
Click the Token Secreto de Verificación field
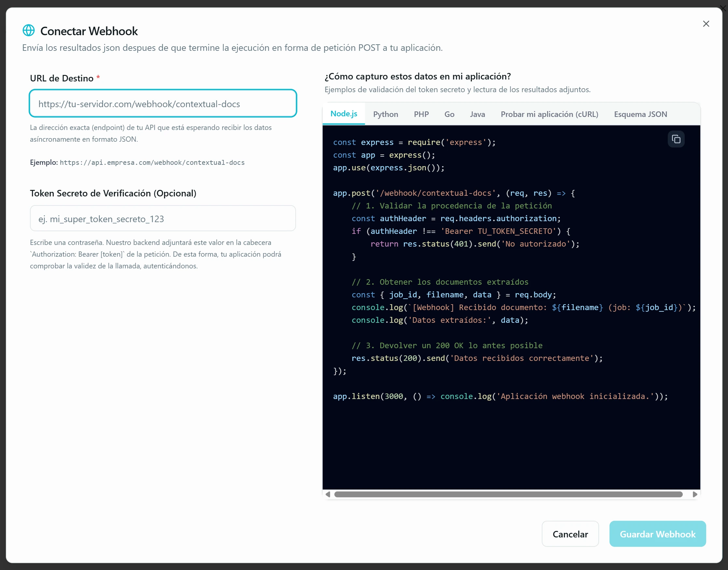(x=163, y=218)
